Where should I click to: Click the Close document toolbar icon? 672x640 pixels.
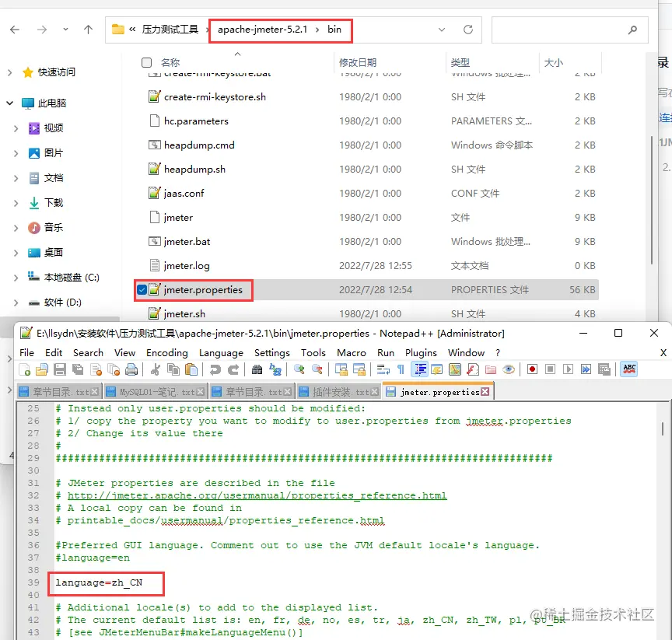(x=96, y=369)
